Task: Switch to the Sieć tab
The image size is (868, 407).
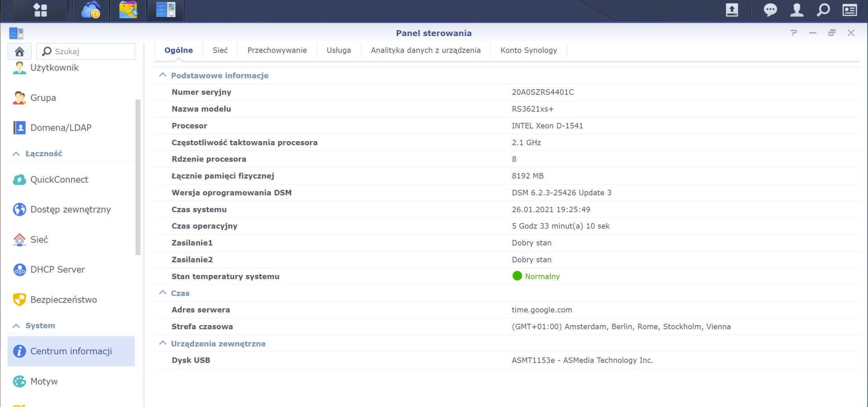Action: tap(220, 50)
